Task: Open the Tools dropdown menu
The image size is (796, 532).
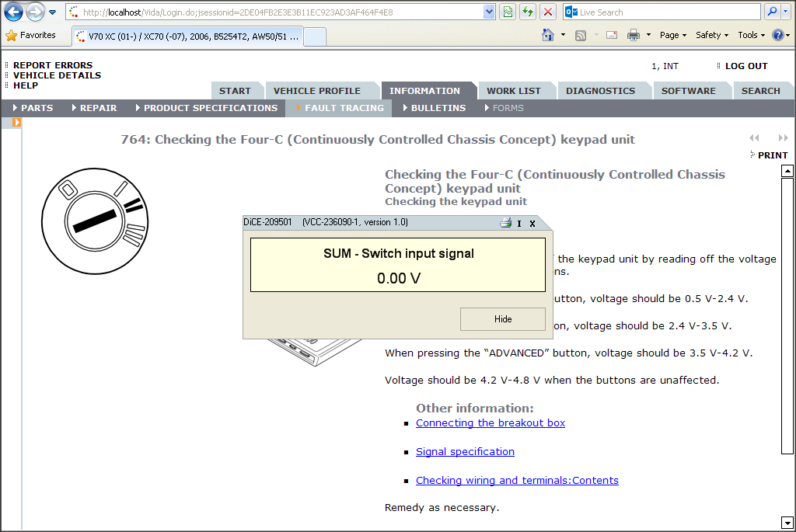Action: click(x=750, y=35)
